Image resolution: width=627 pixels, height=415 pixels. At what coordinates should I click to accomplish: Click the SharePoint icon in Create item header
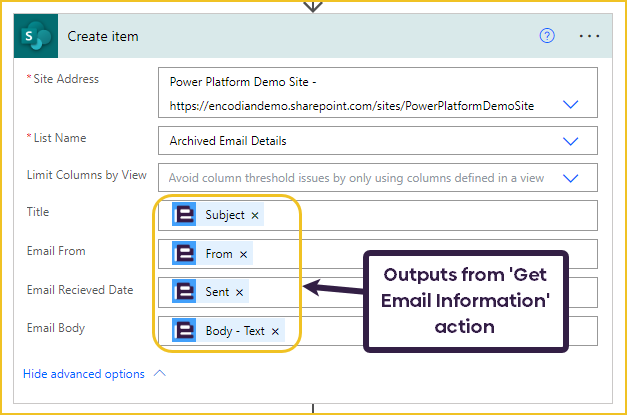(x=36, y=36)
